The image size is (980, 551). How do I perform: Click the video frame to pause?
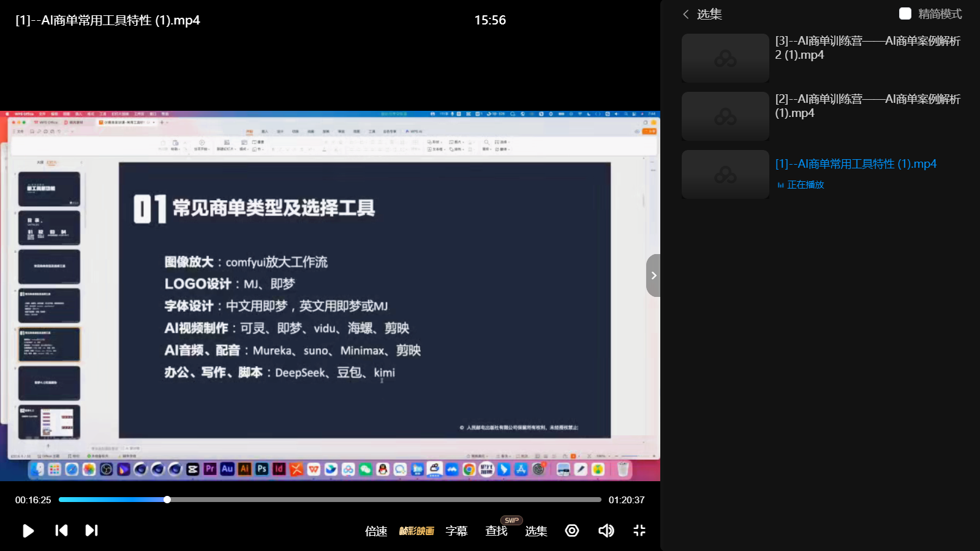pos(330,294)
